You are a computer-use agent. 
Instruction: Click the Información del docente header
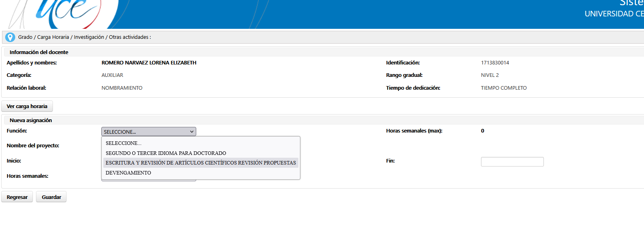tap(39, 52)
